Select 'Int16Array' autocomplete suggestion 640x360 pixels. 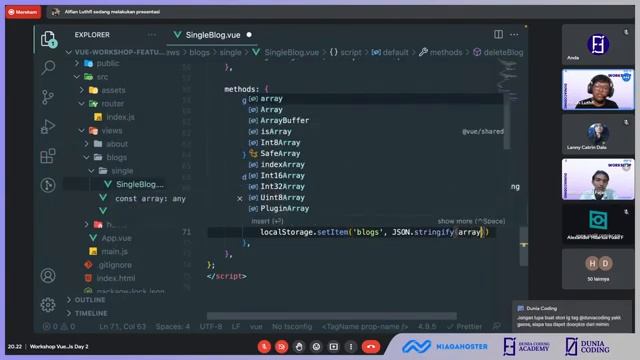coord(376,176)
